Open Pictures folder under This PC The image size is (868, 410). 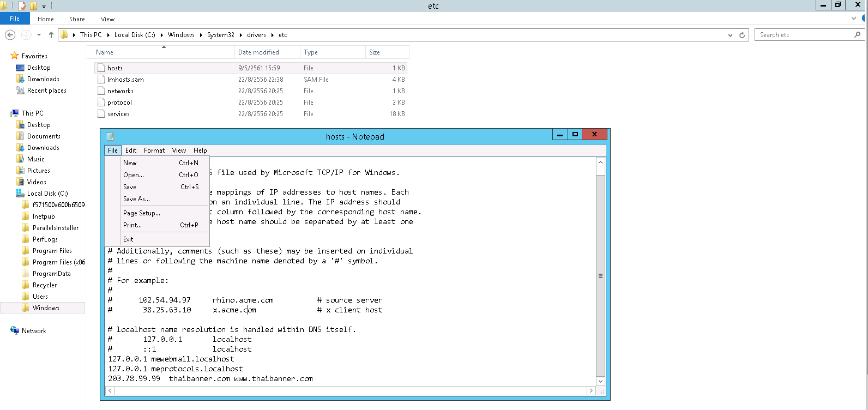coord(39,171)
